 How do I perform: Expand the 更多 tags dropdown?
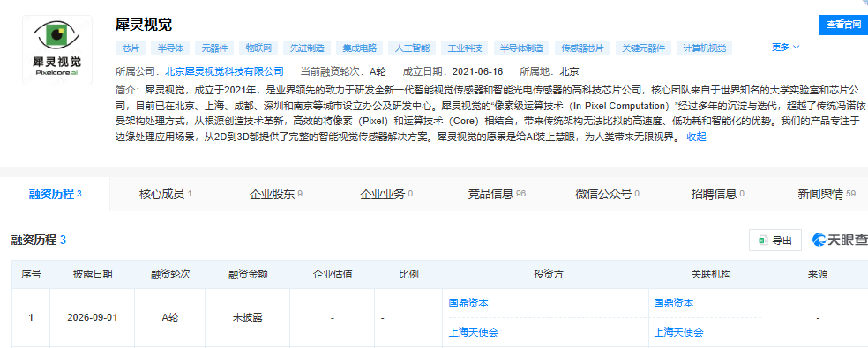(x=785, y=48)
